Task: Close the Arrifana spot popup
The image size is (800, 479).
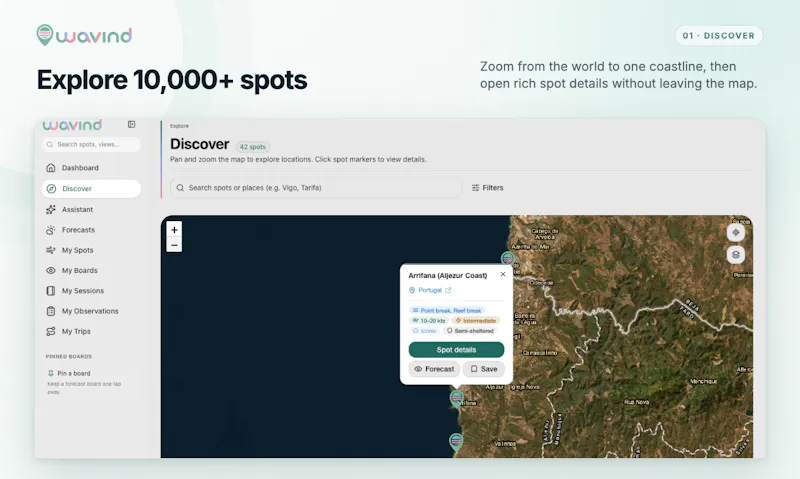Action: click(x=503, y=274)
